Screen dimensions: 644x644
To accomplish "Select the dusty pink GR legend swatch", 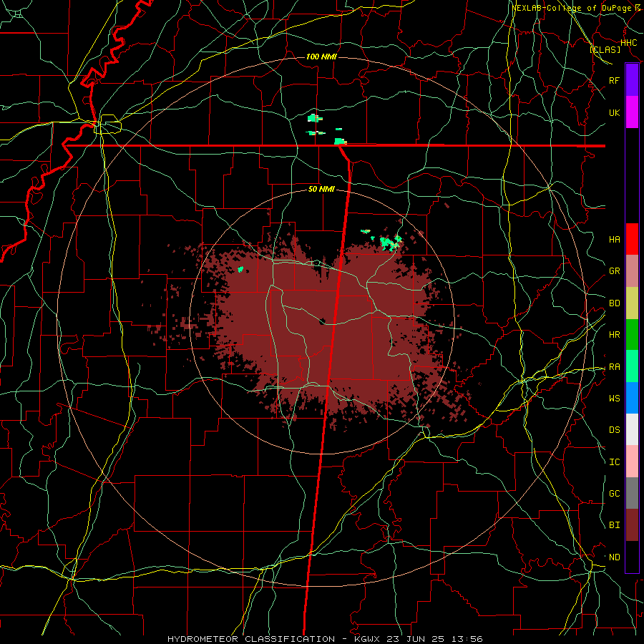I will (632, 270).
